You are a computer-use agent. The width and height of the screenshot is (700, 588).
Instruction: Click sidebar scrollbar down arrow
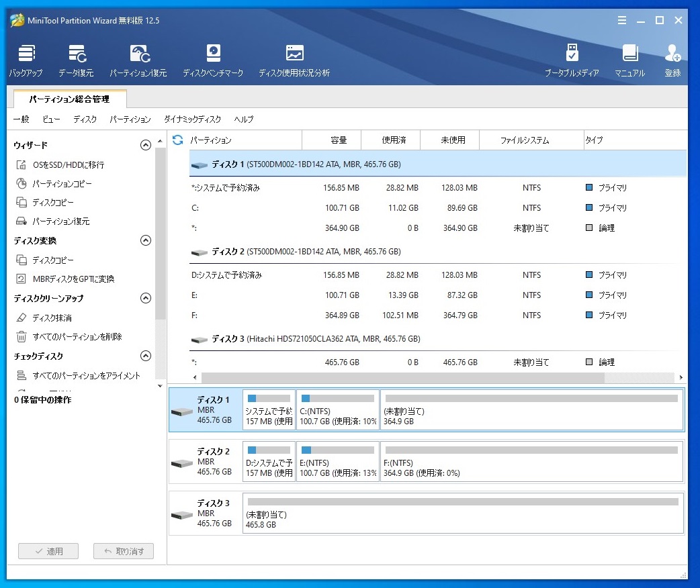click(x=161, y=386)
